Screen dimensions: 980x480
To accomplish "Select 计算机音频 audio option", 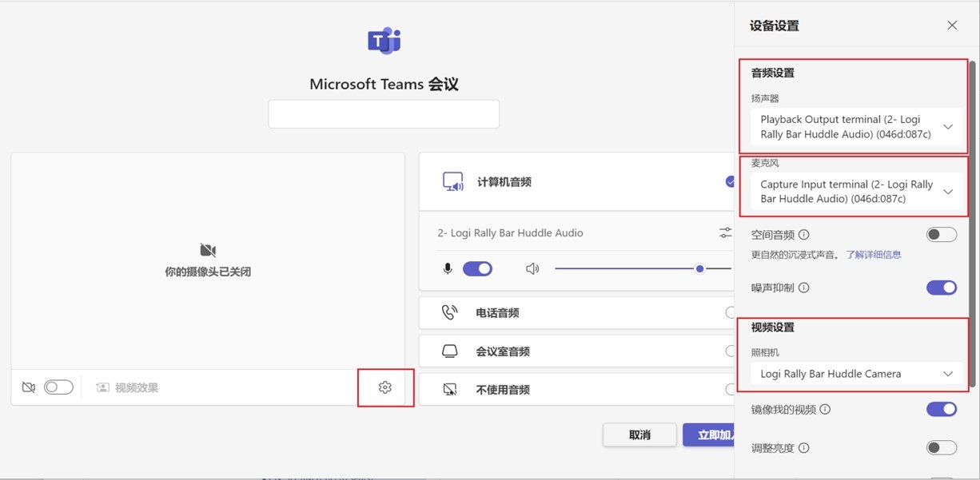I will pos(576,182).
